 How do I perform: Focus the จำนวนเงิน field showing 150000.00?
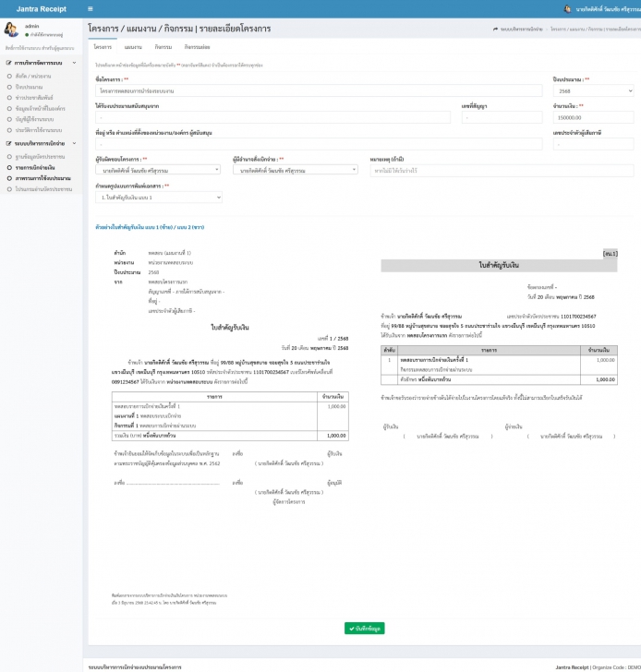point(593,117)
